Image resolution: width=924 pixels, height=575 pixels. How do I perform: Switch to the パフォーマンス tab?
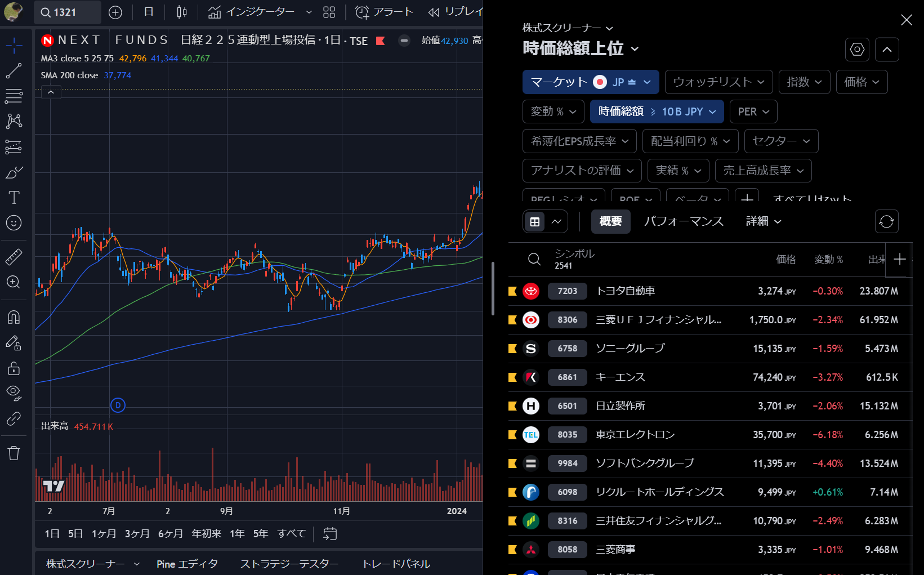(x=684, y=221)
